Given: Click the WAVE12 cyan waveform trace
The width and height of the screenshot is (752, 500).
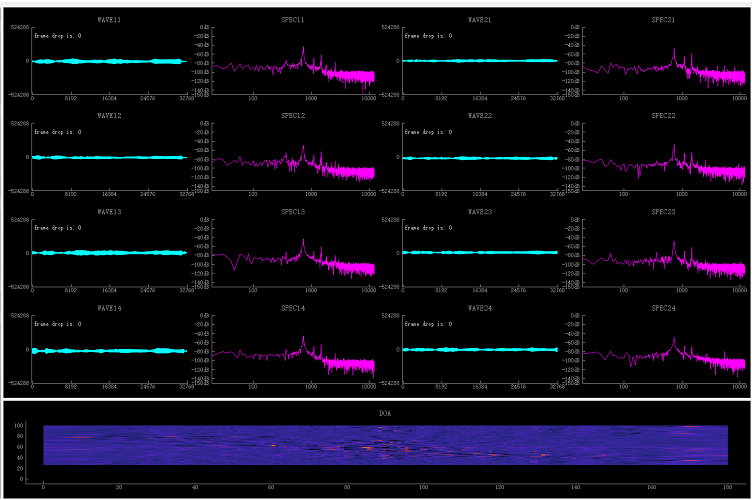Looking at the screenshot, I should pos(110,157).
